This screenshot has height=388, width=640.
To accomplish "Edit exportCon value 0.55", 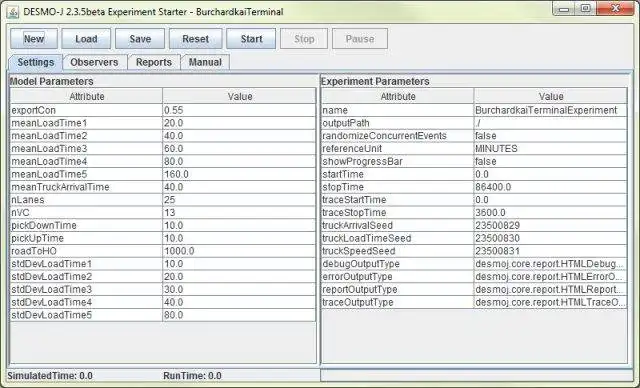I will point(239,110).
